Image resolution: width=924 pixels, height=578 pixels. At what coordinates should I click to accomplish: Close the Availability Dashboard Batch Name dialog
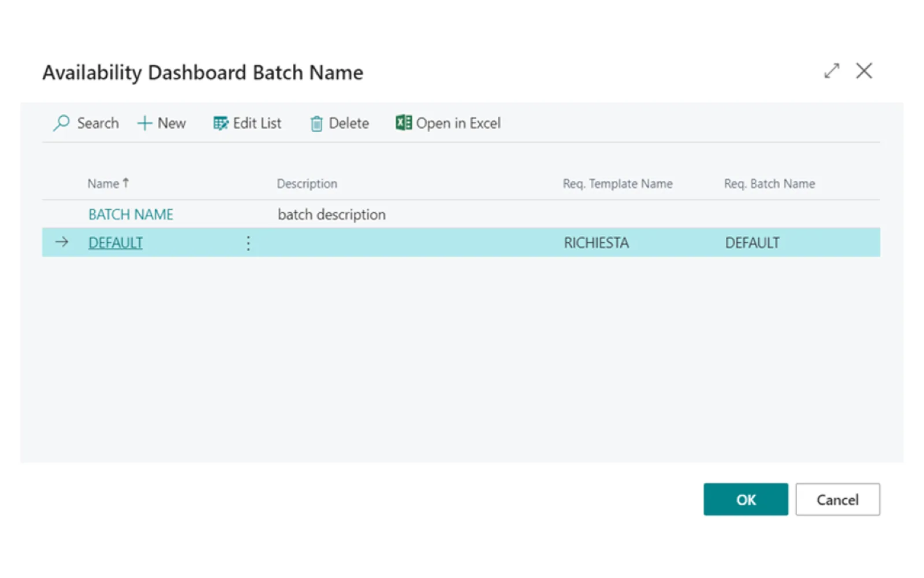click(864, 71)
